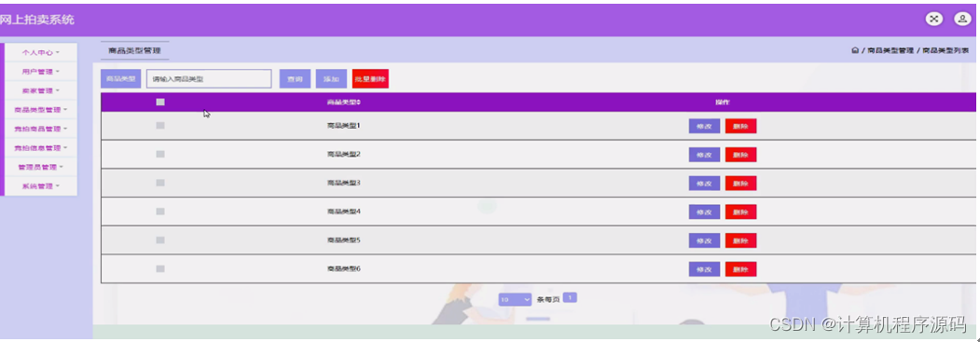The height and width of the screenshot is (342, 980).
Task: Click the 操作 column header
Action: (723, 102)
